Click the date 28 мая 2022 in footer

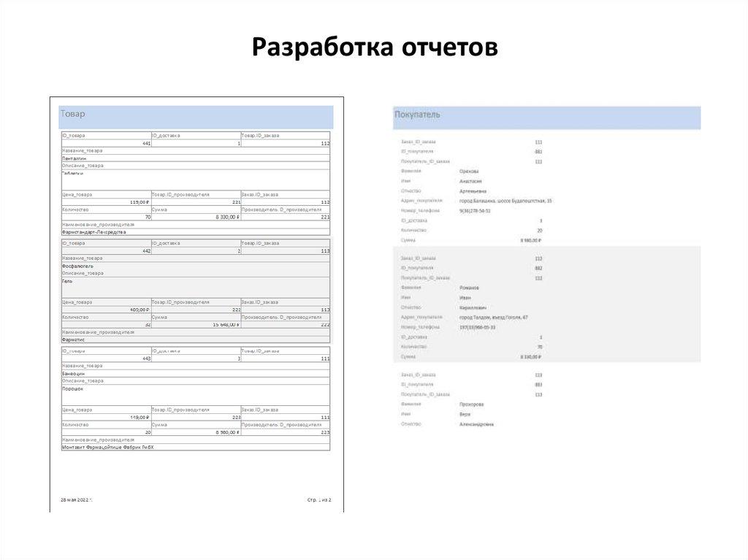coord(76,499)
